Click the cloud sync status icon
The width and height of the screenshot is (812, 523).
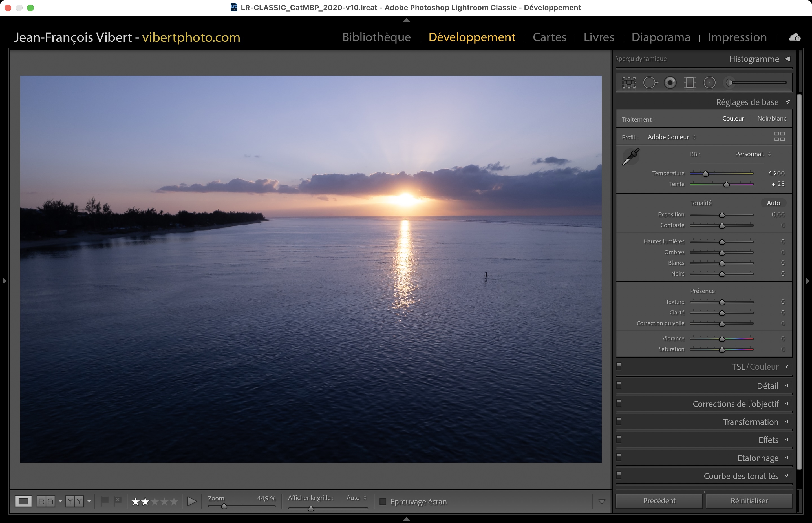coord(794,37)
